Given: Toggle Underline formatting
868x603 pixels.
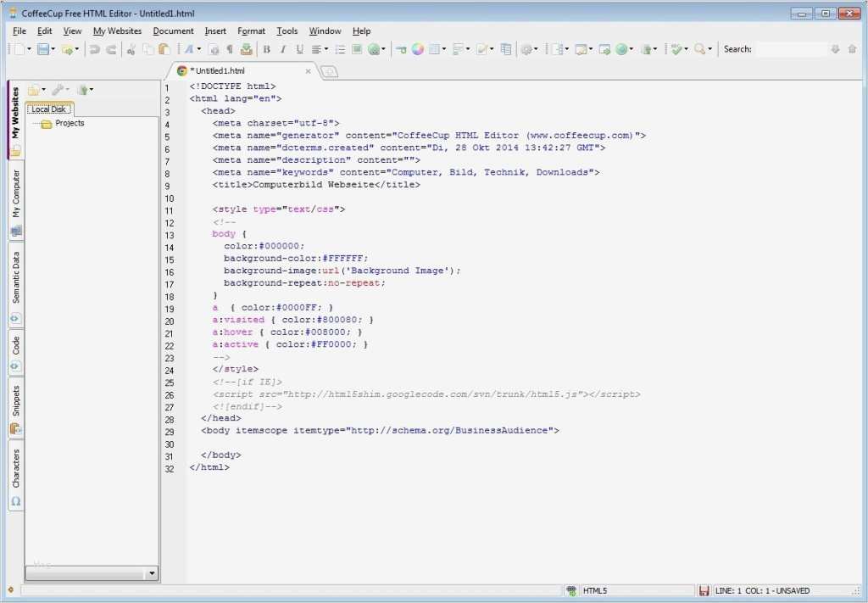Looking at the screenshot, I should click(299, 50).
